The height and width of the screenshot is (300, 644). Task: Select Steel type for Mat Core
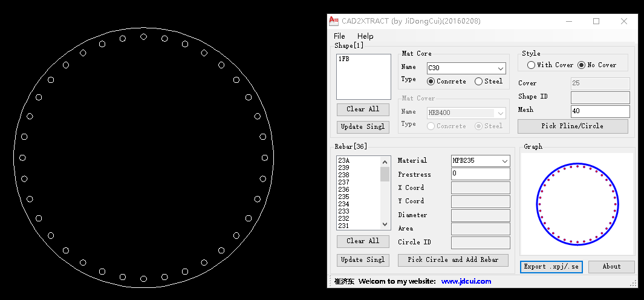(x=489, y=82)
